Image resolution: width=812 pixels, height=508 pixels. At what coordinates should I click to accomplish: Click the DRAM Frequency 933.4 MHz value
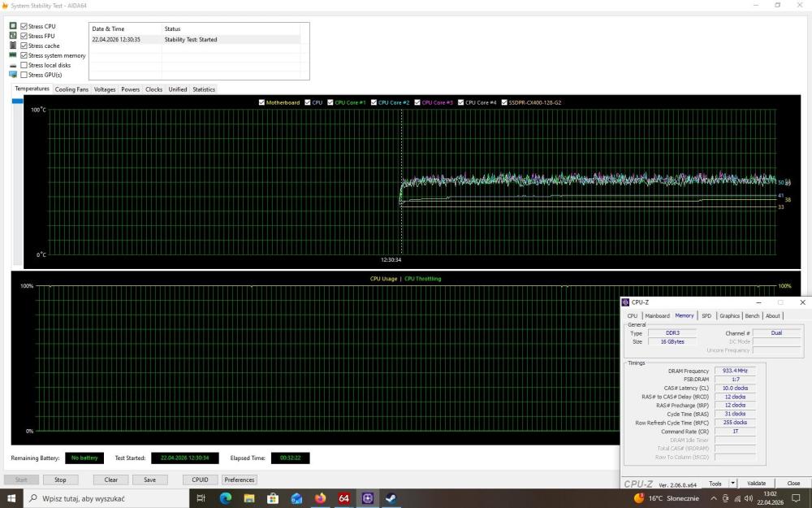[x=735, y=371]
